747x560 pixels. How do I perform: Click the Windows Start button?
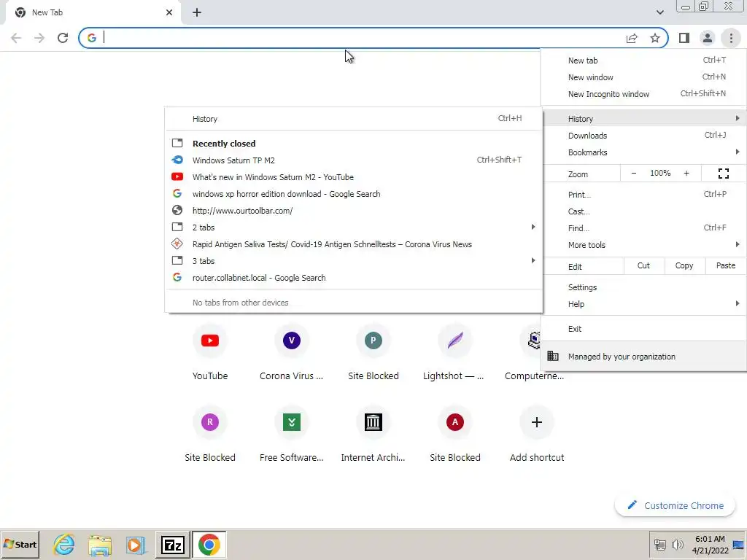pyautogui.click(x=20, y=544)
